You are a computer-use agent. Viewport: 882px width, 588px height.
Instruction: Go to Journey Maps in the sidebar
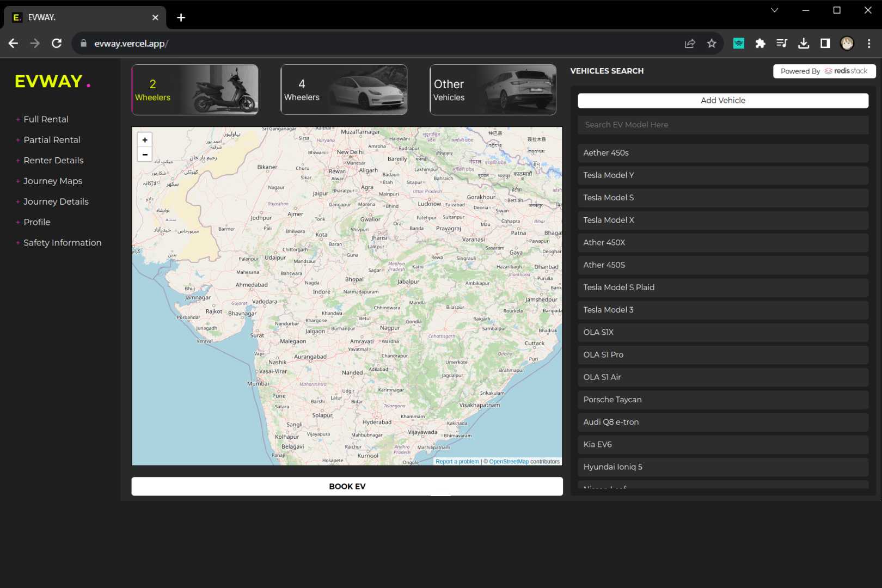53,181
